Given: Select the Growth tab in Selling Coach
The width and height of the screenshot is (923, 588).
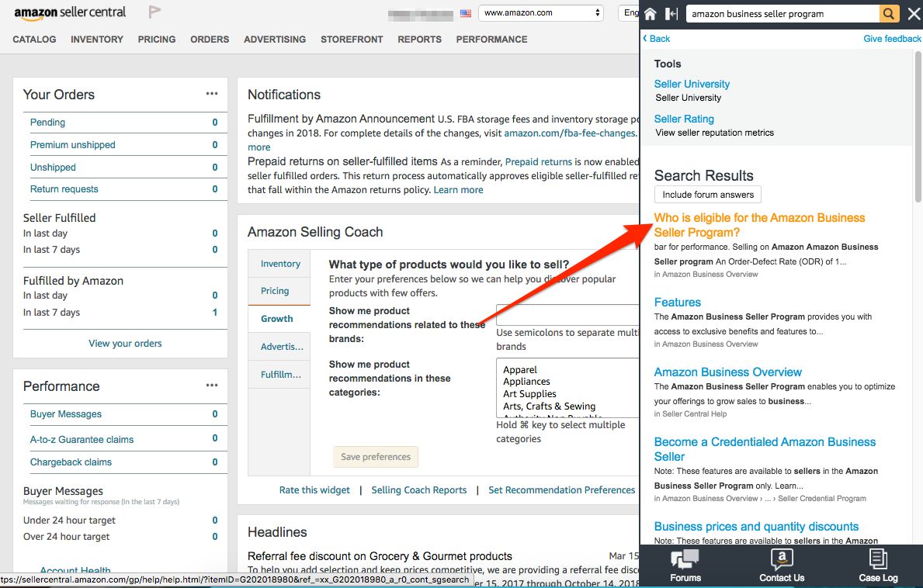Looking at the screenshot, I should tap(279, 319).
